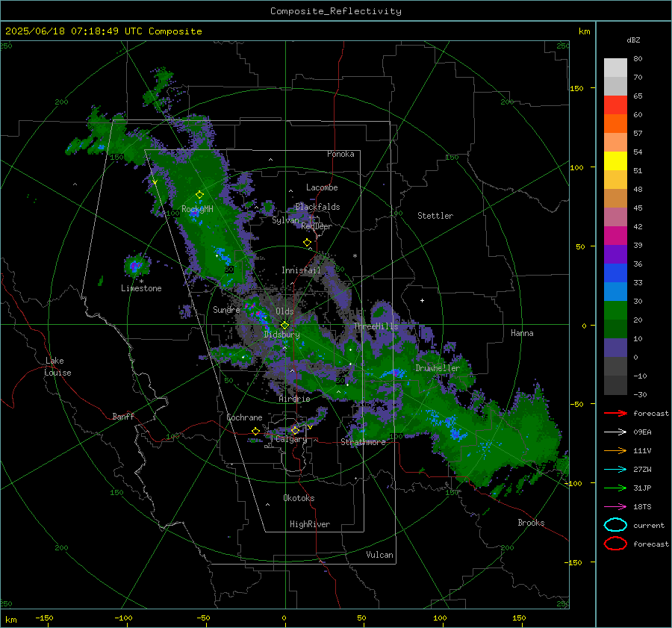Click the yellow diamond marker below RedDeer
Viewport: 672px width, 628px height.
point(308,243)
